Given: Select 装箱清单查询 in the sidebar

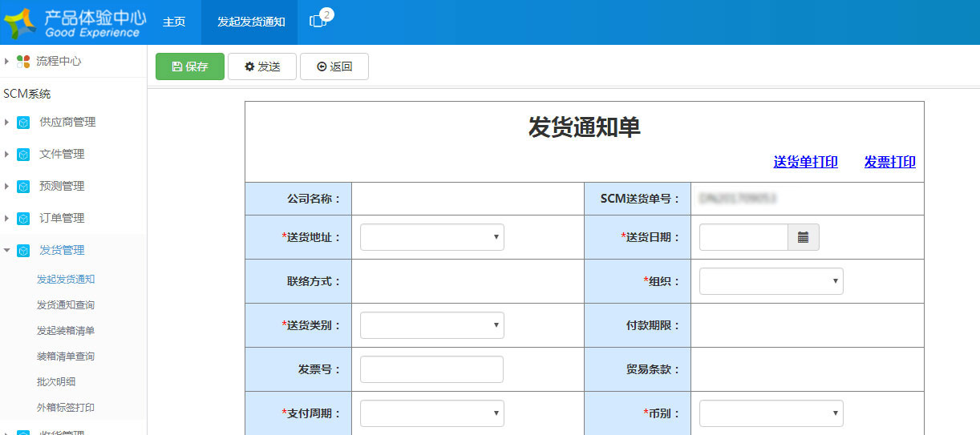Looking at the screenshot, I should pos(66,356).
